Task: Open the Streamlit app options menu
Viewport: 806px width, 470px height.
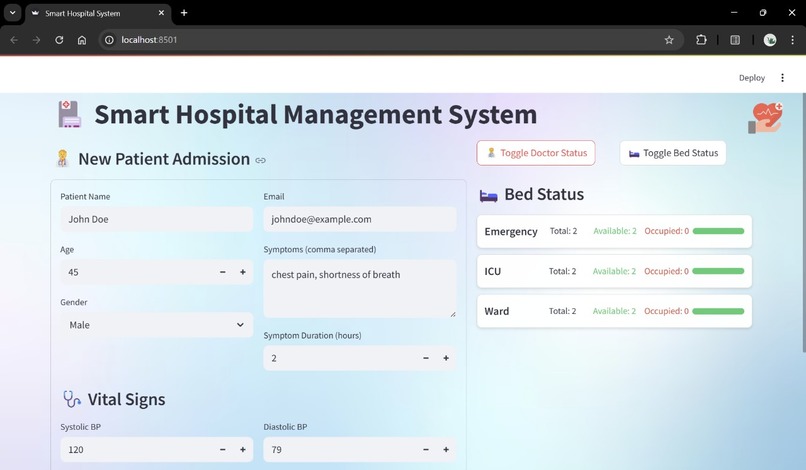Action: point(782,78)
